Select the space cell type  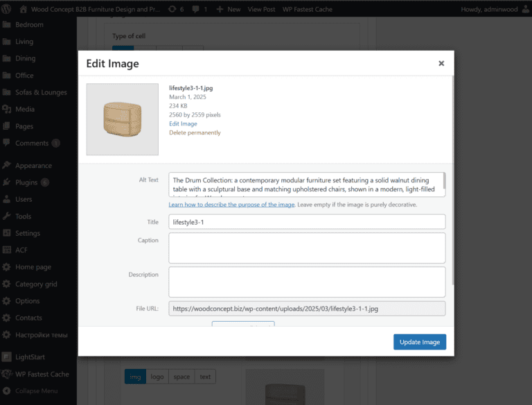click(181, 377)
